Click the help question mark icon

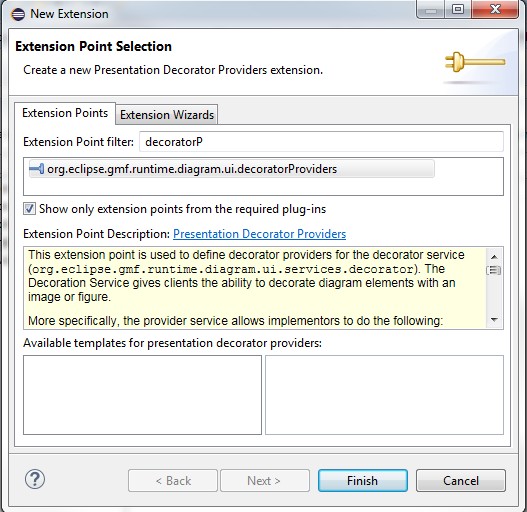35,480
